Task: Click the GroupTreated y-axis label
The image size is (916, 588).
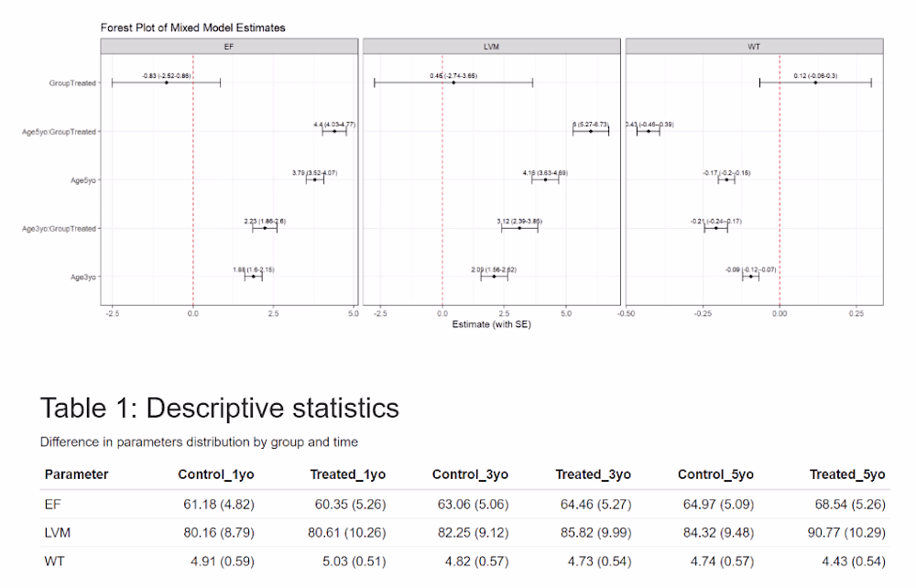Action: pyautogui.click(x=73, y=83)
